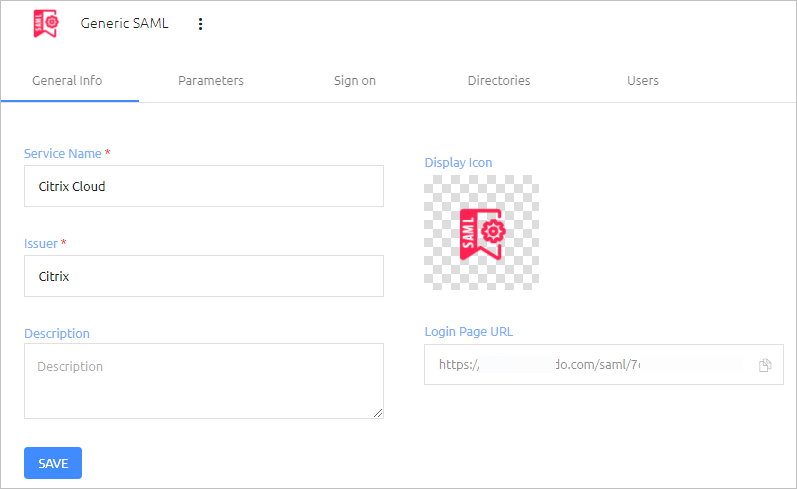Click inside the Description text area

pyautogui.click(x=204, y=381)
